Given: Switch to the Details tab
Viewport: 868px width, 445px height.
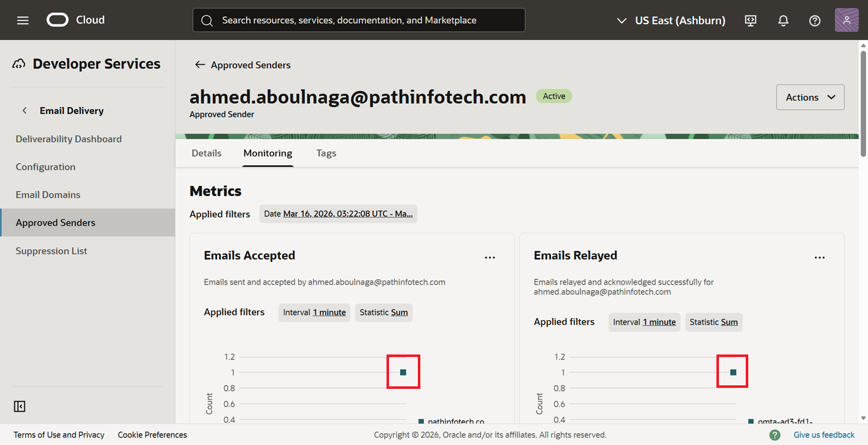Looking at the screenshot, I should click(206, 153).
